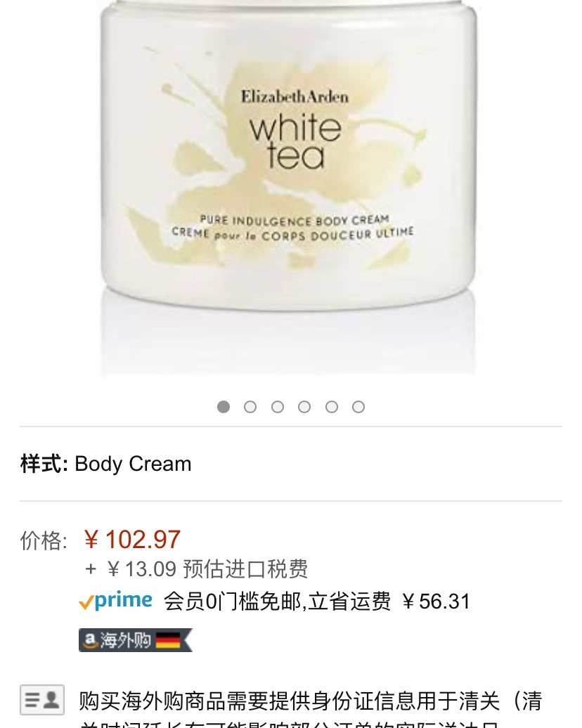Show the sixth product image via last dot
This screenshot has width=582, height=728.
[x=358, y=407]
